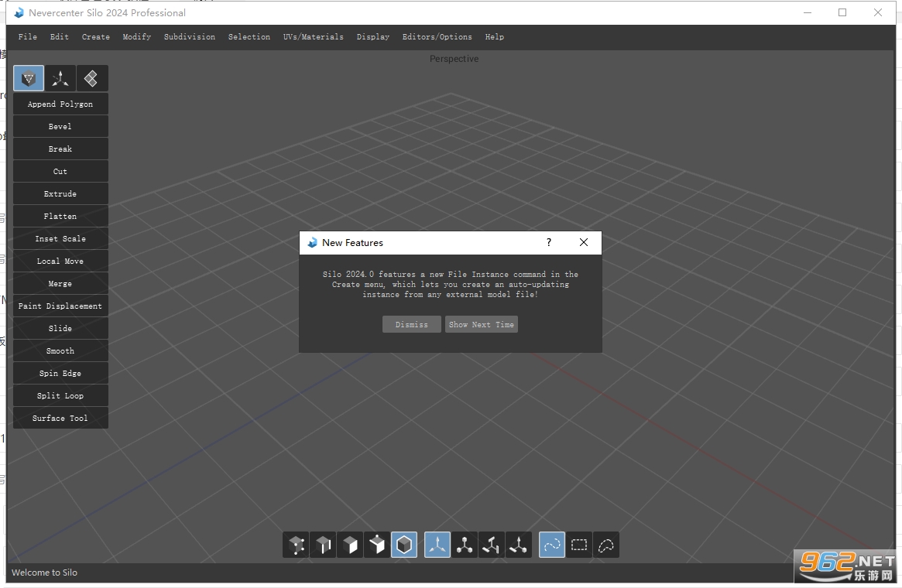Choose the lasso selection style icon
Viewport: 902px width, 588px height.
(605, 545)
